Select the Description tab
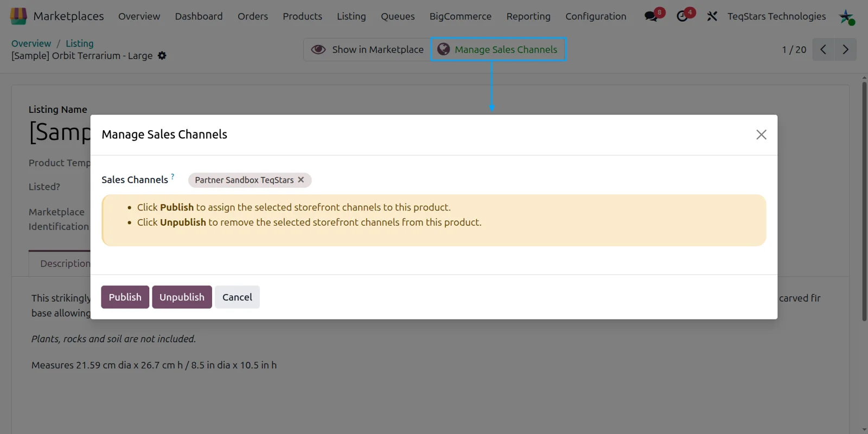The width and height of the screenshot is (868, 434). 65,263
